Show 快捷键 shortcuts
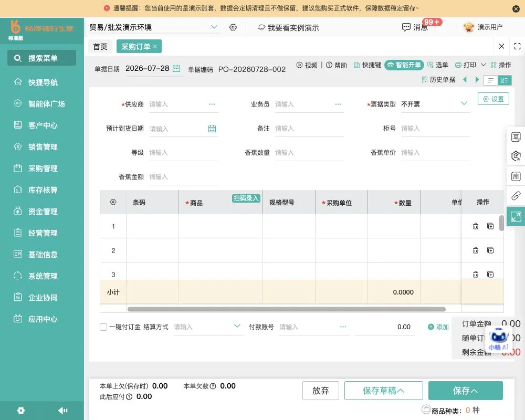 point(367,65)
